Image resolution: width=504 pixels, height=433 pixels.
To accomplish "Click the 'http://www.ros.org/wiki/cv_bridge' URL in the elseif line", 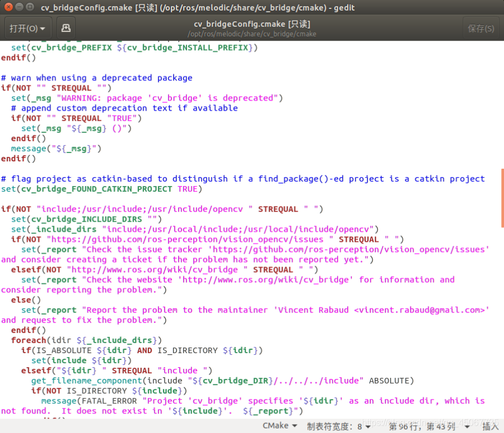I will 155,270.
